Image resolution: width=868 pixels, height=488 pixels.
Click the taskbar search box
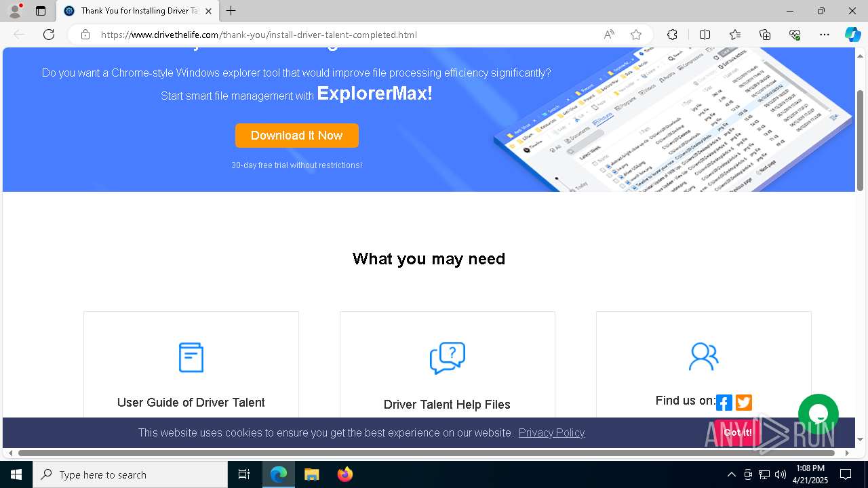(130, 474)
